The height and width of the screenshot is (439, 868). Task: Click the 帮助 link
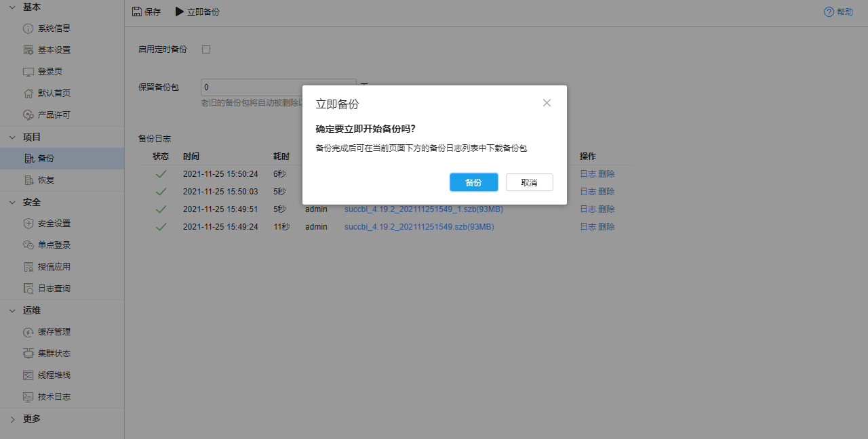pos(845,12)
